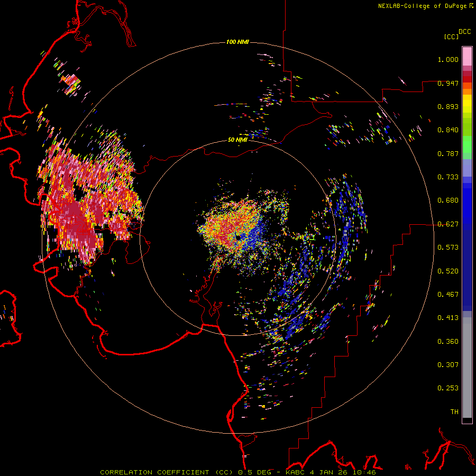The width and height of the screenshot is (476, 476).
Task: Click the [CC] unit label
Action: tap(451, 36)
